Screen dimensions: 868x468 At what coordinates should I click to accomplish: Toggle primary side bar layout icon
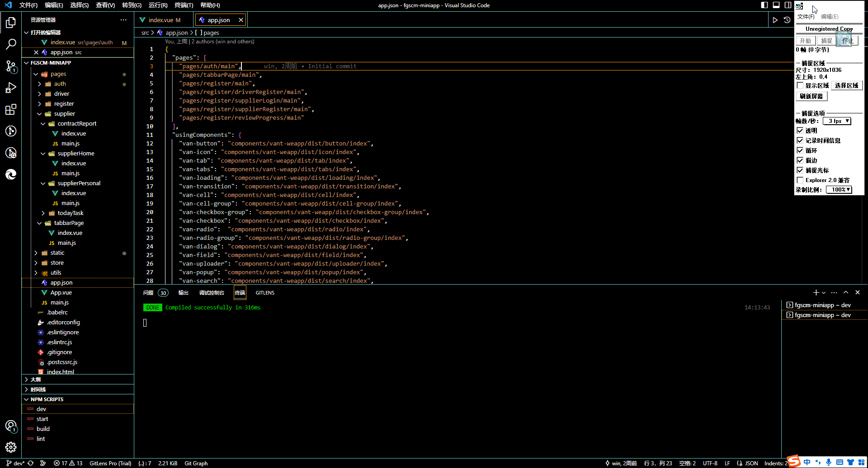click(764, 5)
